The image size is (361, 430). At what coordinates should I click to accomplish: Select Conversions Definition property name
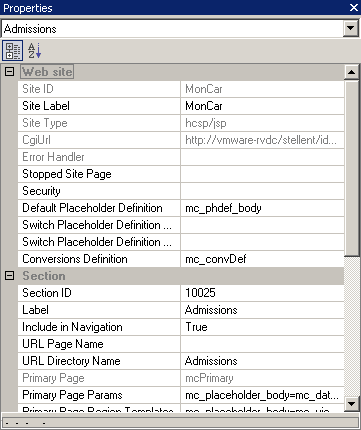(x=75, y=259)
